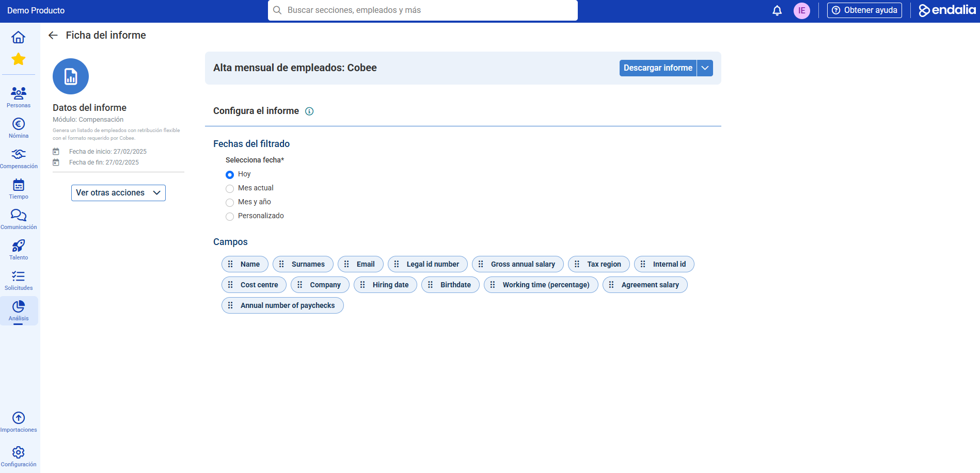The height and width of the screenshot is (473, 980).
Task: Click the Working time (percentage) chip
Action: pos(541,285)
